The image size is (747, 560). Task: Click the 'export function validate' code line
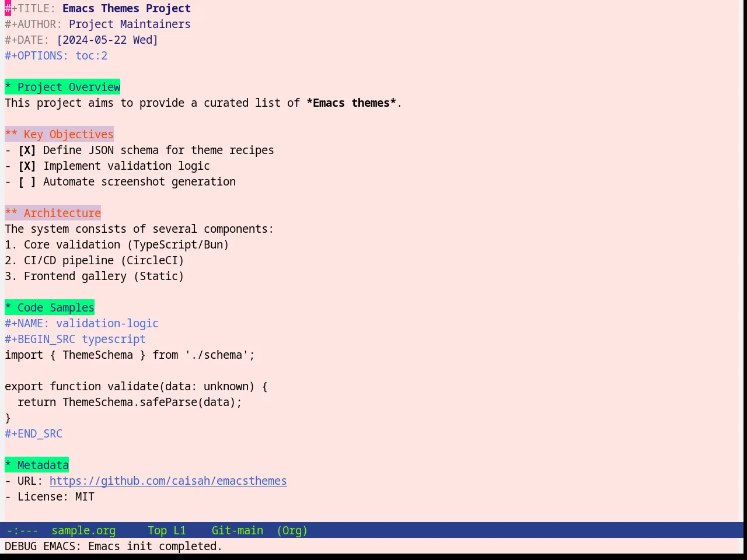click(x=136, y=386)
